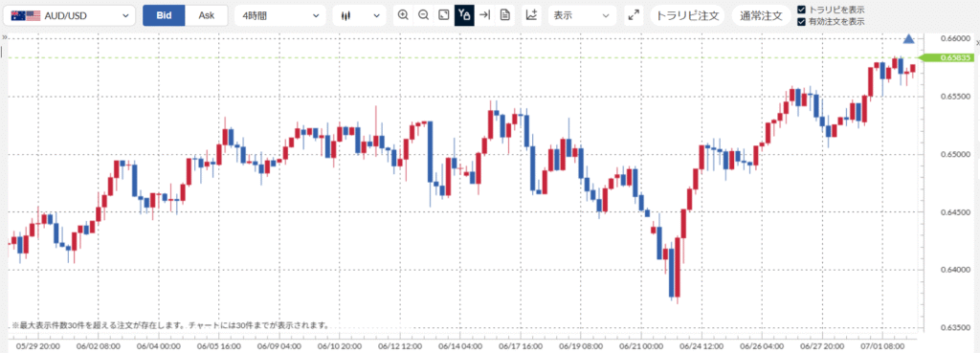Switch to Bid prices

click(164, 15)
